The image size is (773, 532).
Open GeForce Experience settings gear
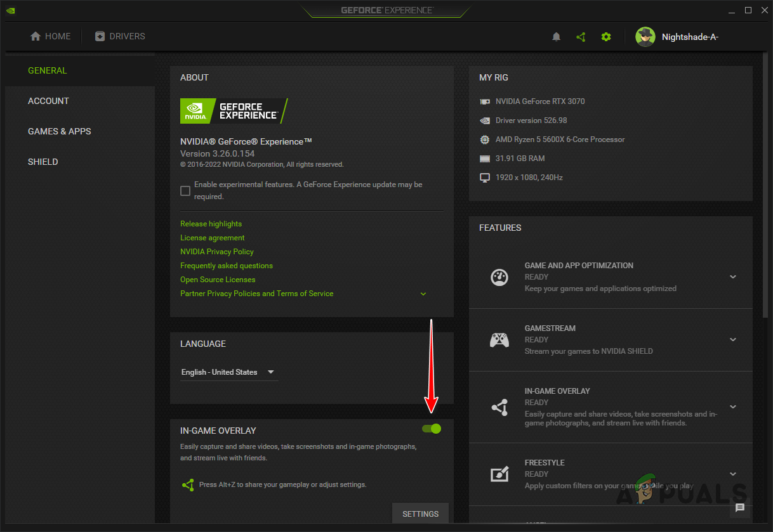(606, 36)
